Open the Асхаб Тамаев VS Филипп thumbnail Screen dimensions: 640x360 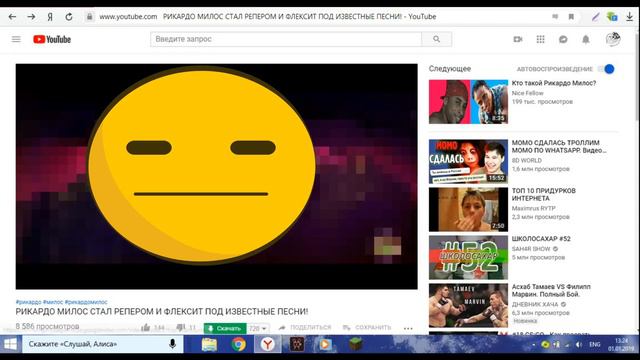[x=468, y=305]
